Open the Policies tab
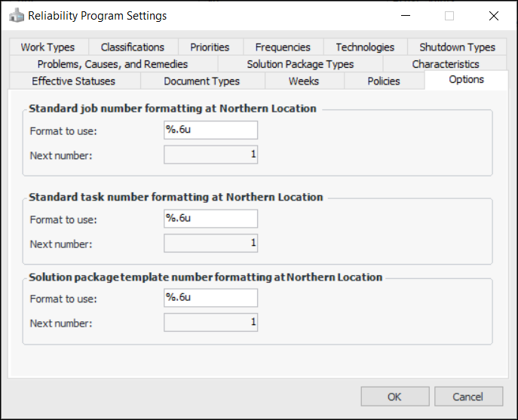 click(384, 81)
